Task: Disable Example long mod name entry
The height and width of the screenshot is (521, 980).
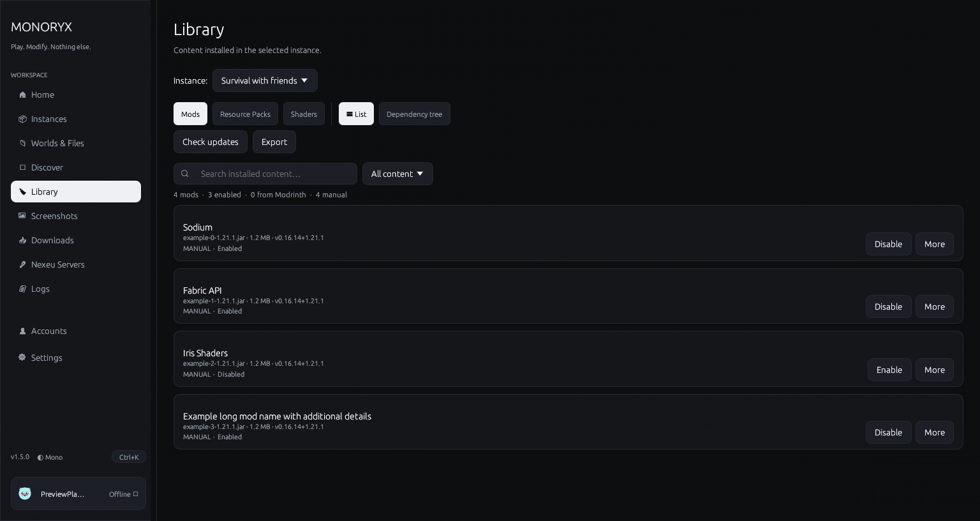Action: tap(888, 432)
